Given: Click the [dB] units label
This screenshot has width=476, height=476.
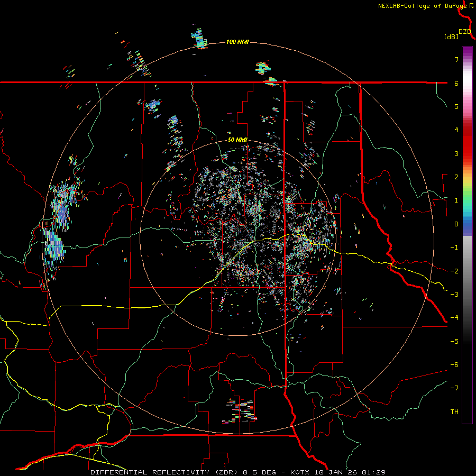Looking at the screenshot, I should [452, 37].
